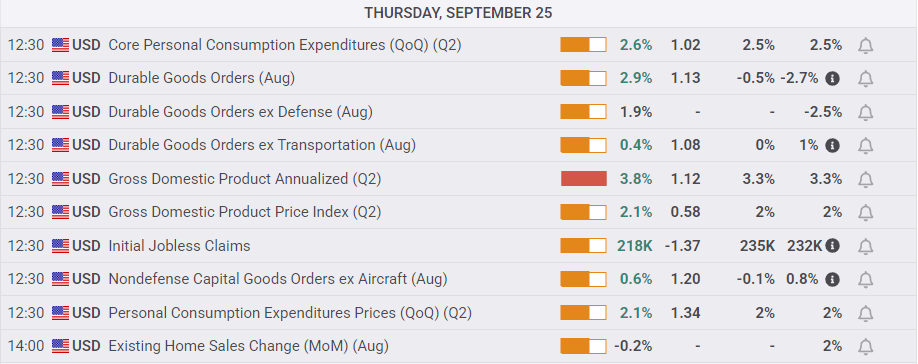918x364 pixels.
Task: Click the Thursday, September 25 date header
Action: click(458, 13)
